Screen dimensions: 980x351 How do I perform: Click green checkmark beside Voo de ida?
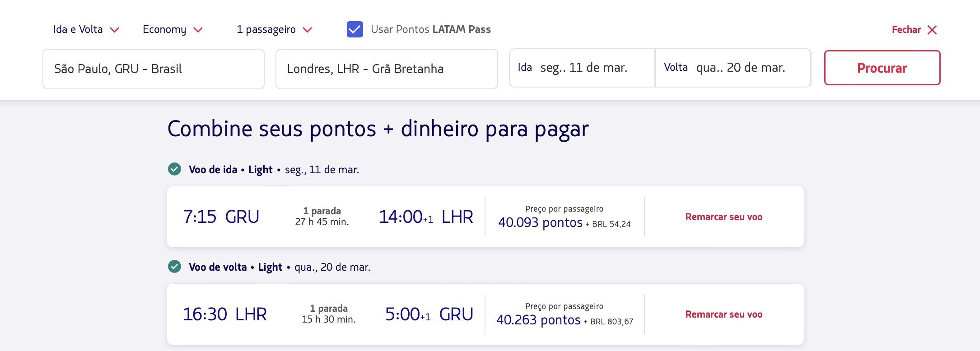point(174,169)
